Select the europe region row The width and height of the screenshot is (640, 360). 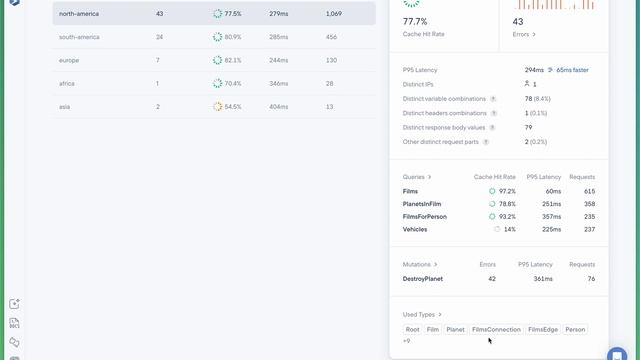tap(214, 60)
